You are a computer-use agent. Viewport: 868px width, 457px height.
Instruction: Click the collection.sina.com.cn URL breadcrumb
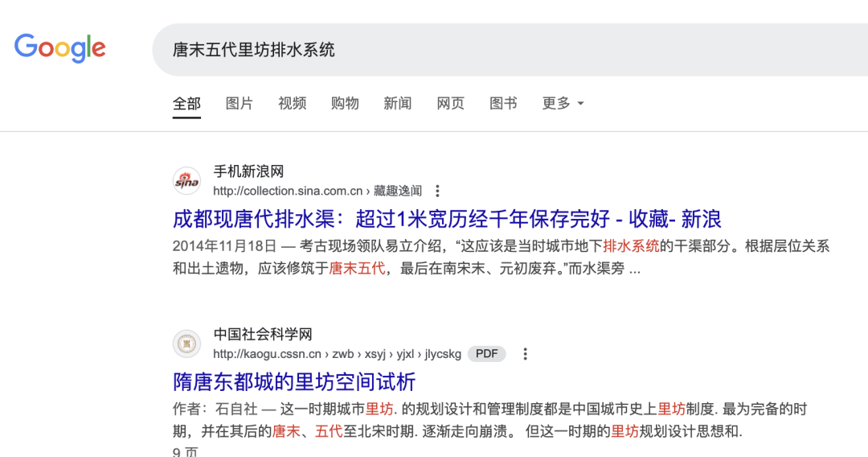(317, 191)
